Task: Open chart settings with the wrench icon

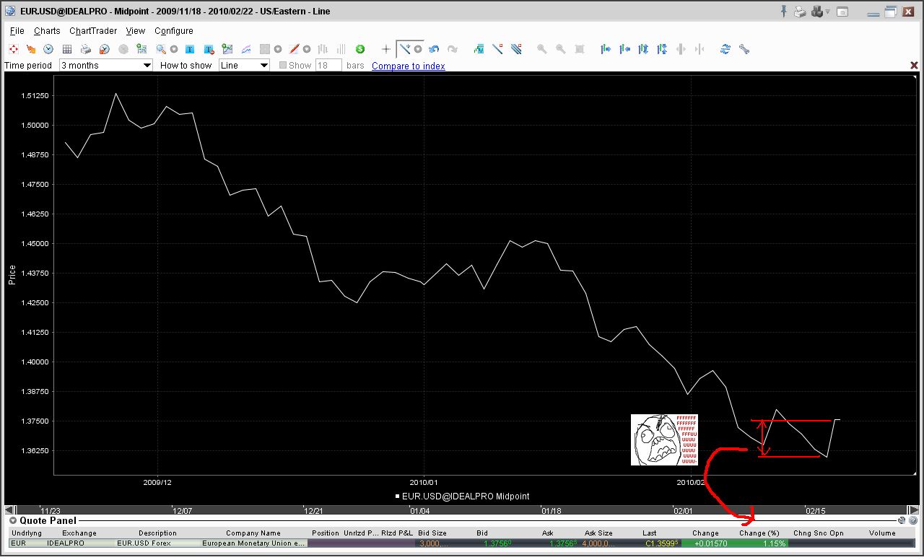Action: 744,49
